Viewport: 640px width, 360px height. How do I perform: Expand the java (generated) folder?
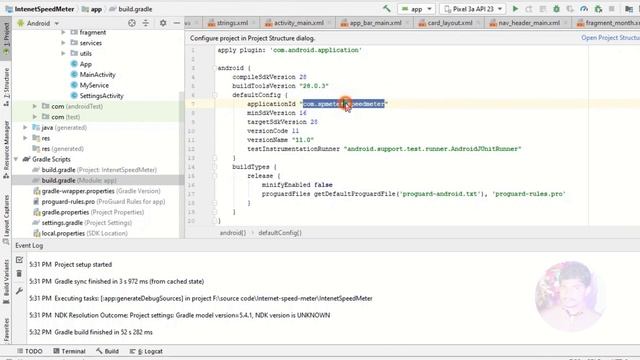[25, 127]
